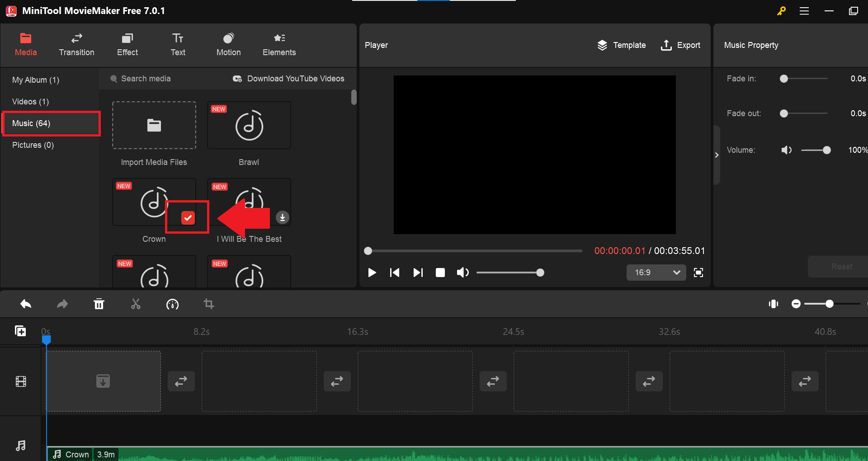The height and width of the screenshot is (461, 868).
Task: Click the Undo arrow
Action: tap(26, 304)
